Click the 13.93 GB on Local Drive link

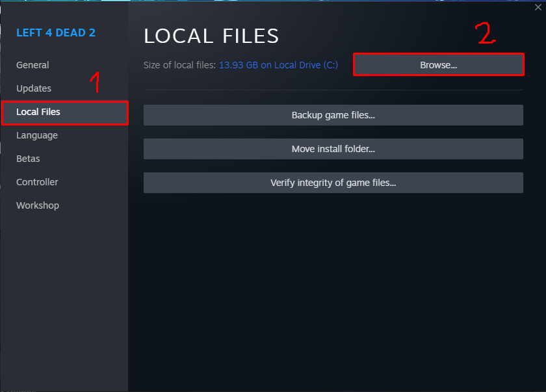pos(279,65)
